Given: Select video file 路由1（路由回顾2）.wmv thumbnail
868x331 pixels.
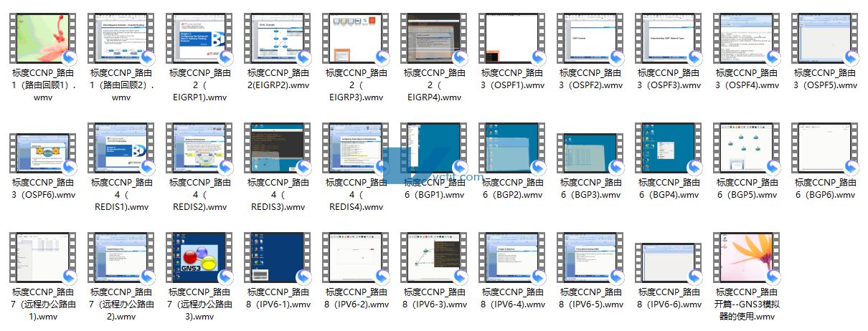Looking at the screenshot, I should coord(121,38).
